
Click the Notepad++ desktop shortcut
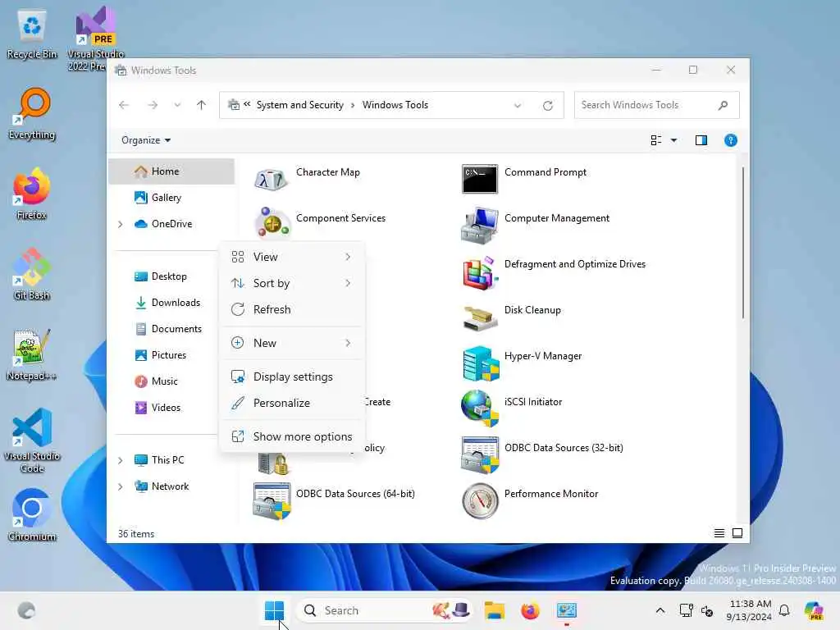pyautogui.click(x=32, y=354)
